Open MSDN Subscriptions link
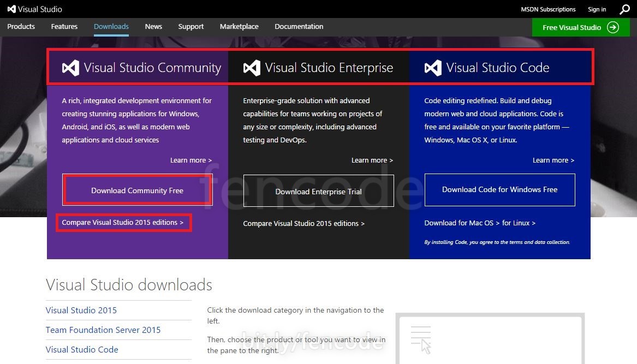The height and width of the screenshot is (364, 637). [x=548, y=9]
